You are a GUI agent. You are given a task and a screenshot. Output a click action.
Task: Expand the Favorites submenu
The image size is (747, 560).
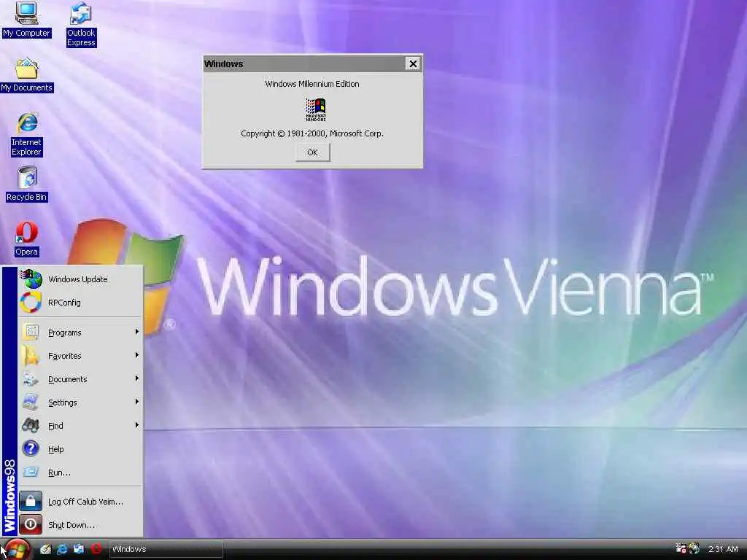coord(80,356)
